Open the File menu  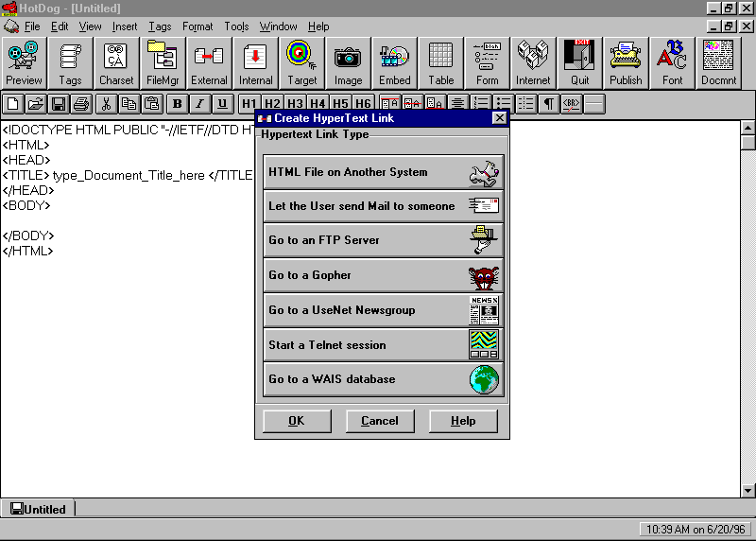point(32,26)
